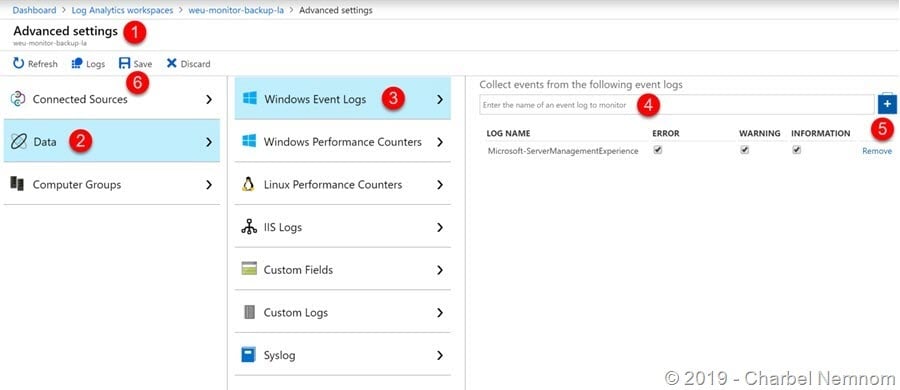The image size is (900, 390).
Task: Click the Refresh icon in the toolbar
Action: click(x=19, y=63)
